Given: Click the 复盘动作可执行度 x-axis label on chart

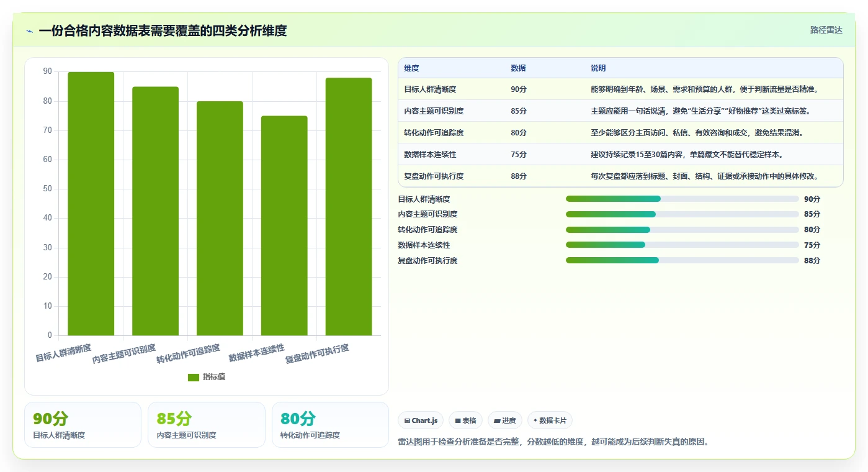Looking at the screenshot, I should coord(317,353).
